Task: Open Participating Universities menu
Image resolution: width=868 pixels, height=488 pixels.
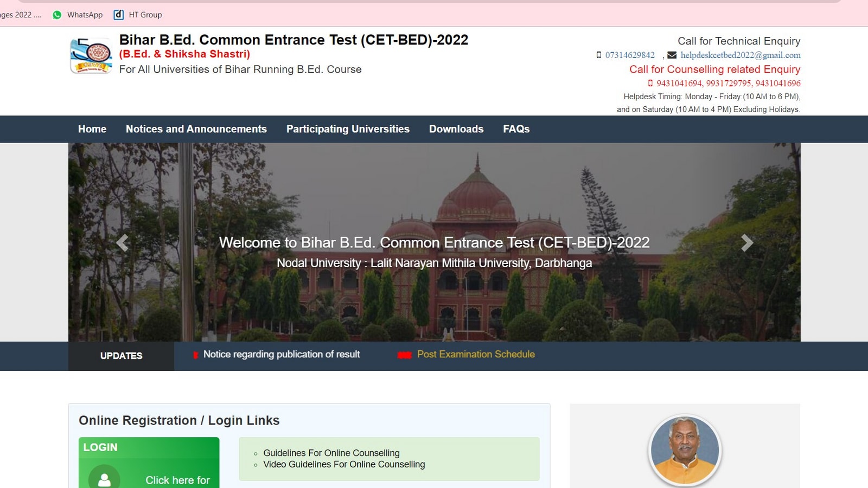Action: click(348, 129)
